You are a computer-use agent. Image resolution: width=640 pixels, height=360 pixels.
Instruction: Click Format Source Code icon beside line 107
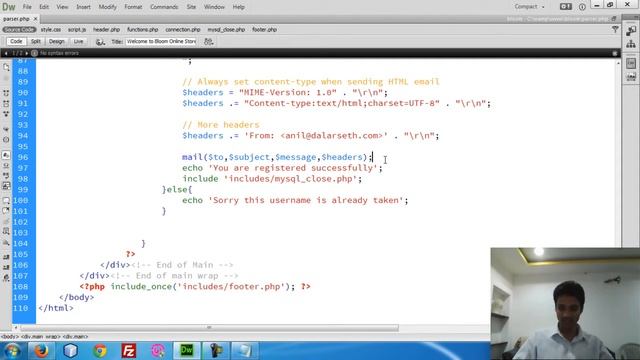coord(6,278)
